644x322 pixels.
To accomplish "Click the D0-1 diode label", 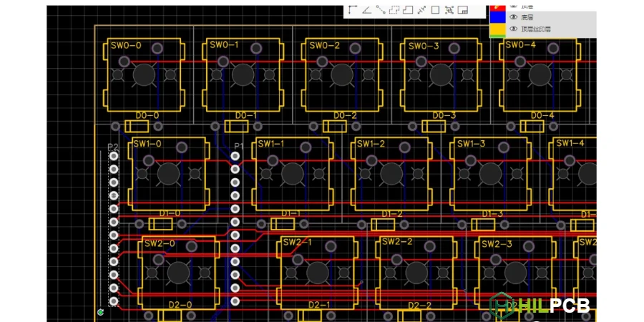I will pyautogui.click(x=247, y=116).
